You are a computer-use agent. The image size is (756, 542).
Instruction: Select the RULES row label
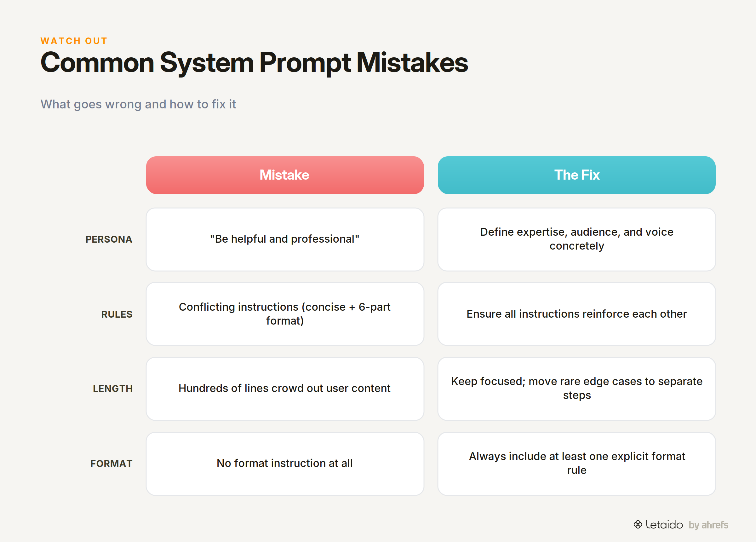click(x=117, y=314)
